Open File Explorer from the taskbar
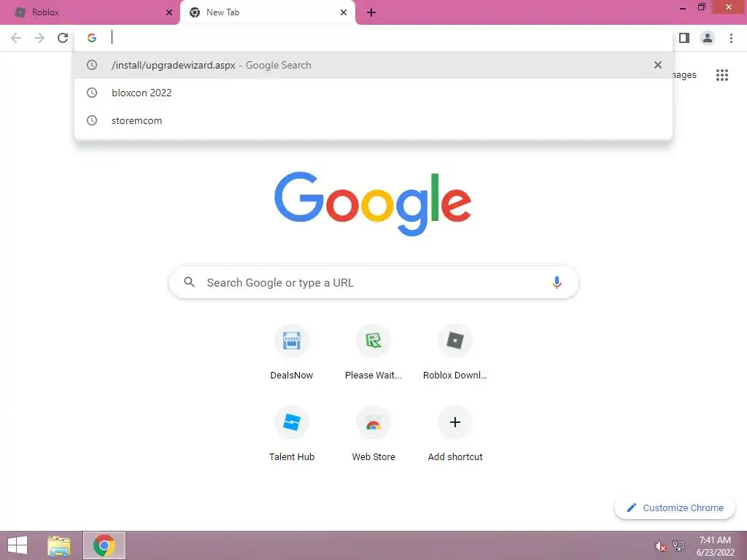The image size is (747, 560). [x=59, y=545]
